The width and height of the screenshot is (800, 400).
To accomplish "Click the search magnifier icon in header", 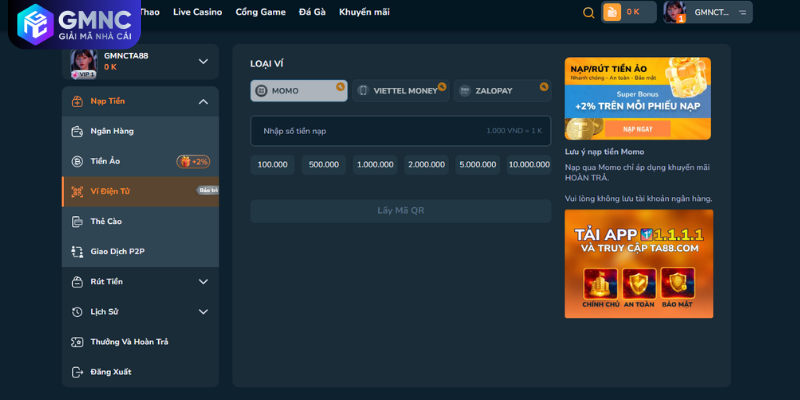I will click(x=588, y=12).
